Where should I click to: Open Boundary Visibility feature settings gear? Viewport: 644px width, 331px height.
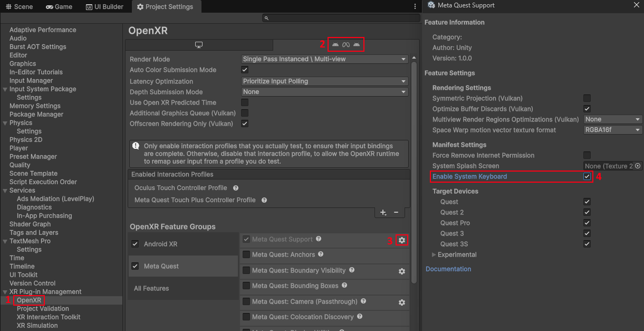402,271
